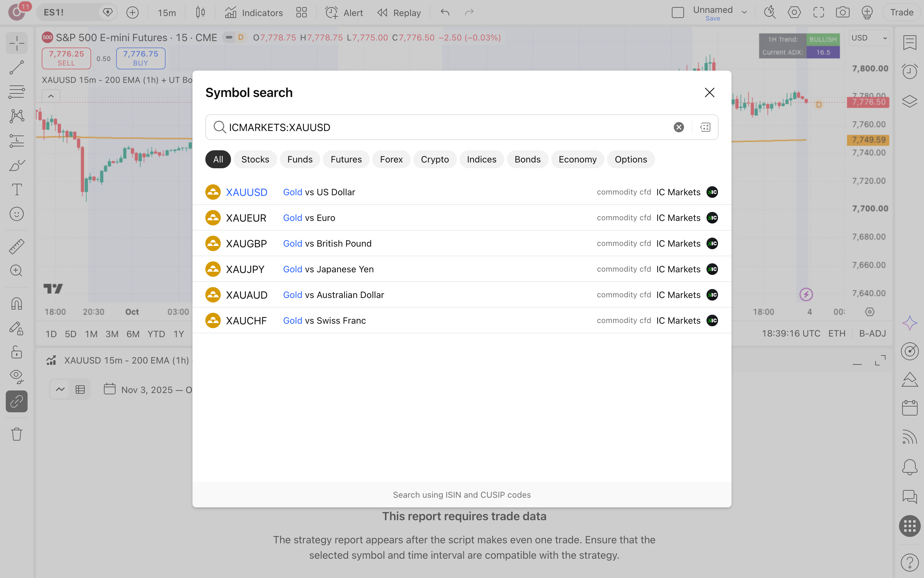Click the 7,776.25 SELL button

click(x=66, y=58)
